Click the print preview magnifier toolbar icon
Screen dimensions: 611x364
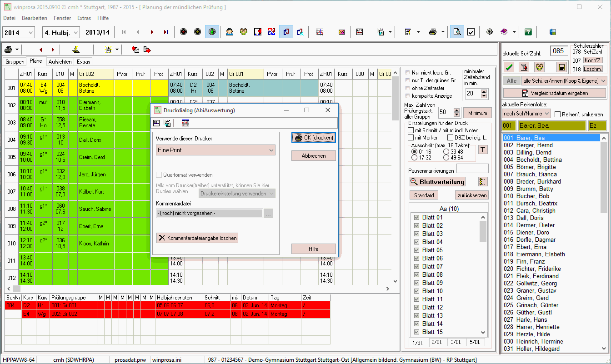pos(457,32)
